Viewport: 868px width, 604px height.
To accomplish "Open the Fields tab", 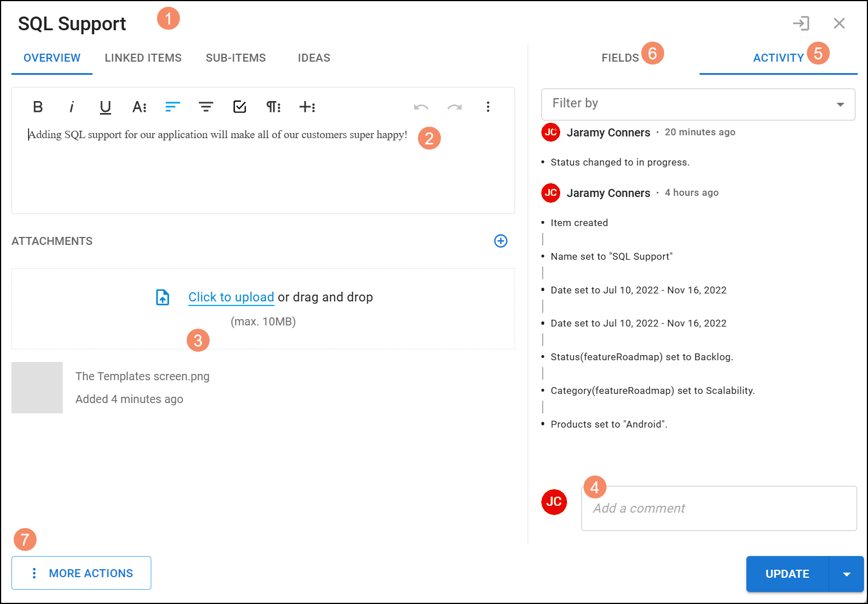I will pyautogui.click(x=620, y=58).
